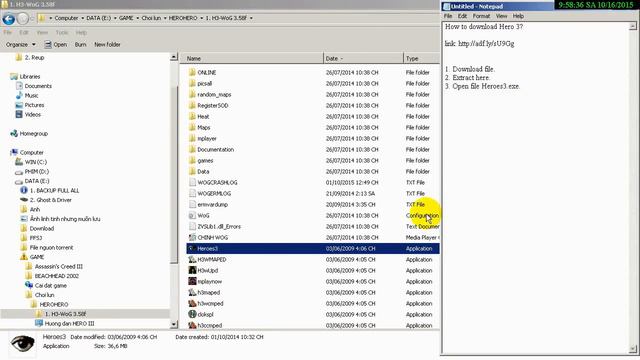This screenshot has width=640, height=360.
Task: Open Notepad Help menu
Action: tap(518, 16)
